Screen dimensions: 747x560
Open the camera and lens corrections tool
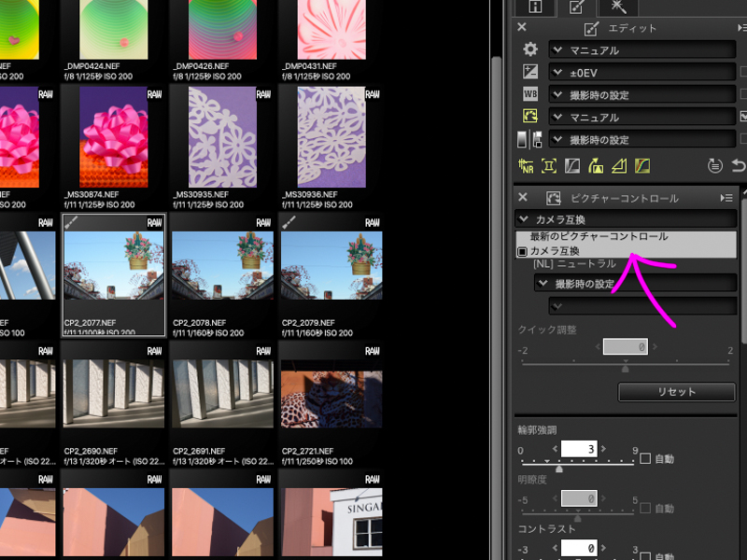549,166
